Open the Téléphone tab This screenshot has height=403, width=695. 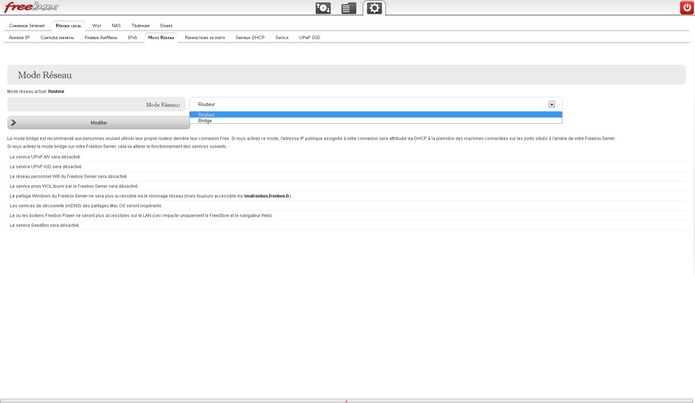click(141, 25)
